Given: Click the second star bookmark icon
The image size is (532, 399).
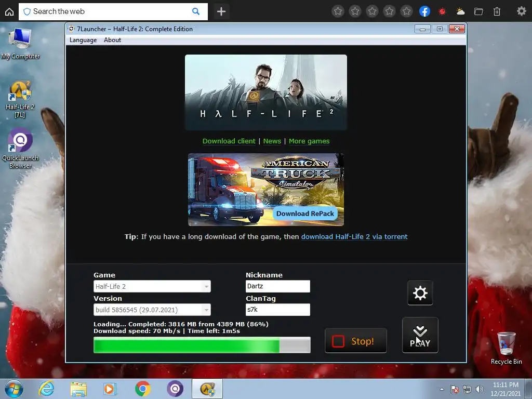Looking at the screenshot, I should [x=355, y=11].
